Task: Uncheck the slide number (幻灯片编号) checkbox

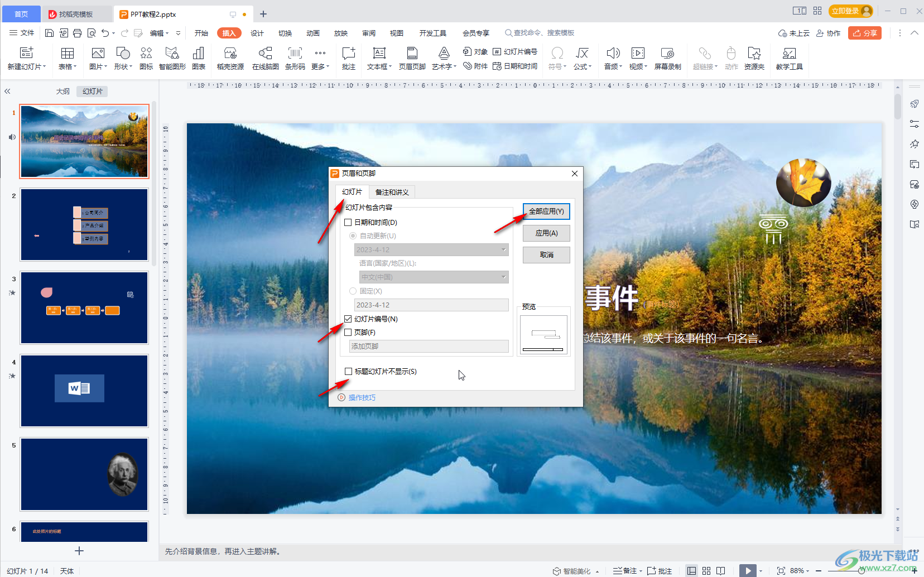Action: 348,319
